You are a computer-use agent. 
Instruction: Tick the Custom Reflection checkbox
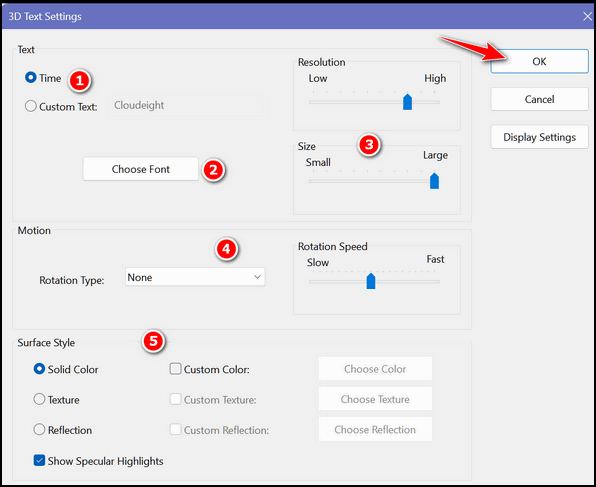(175, 430)
